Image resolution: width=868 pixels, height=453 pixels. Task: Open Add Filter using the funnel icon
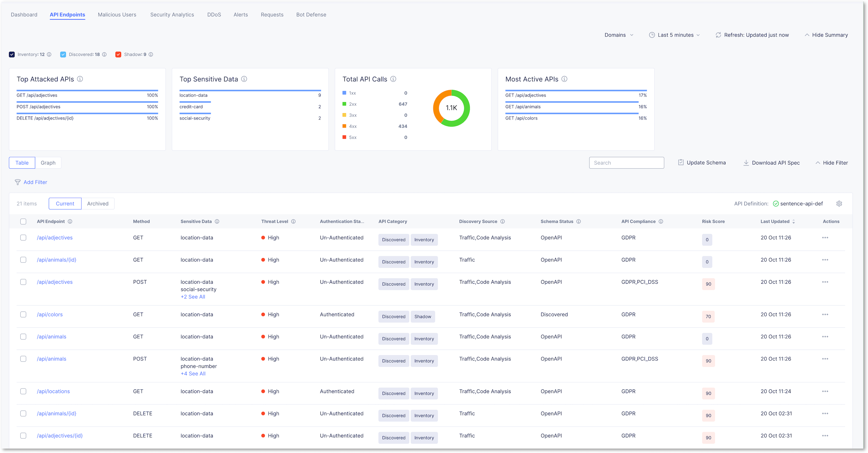18,182
